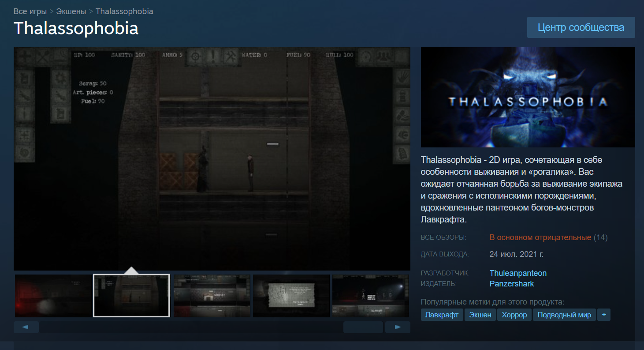Open publisher link "Panzershark"

[512, 284]
